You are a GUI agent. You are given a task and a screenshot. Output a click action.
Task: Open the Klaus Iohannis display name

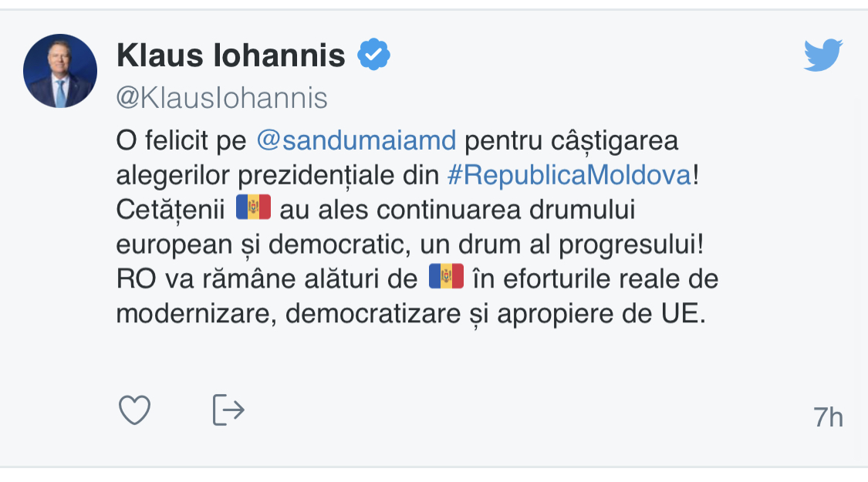(231, 56)
